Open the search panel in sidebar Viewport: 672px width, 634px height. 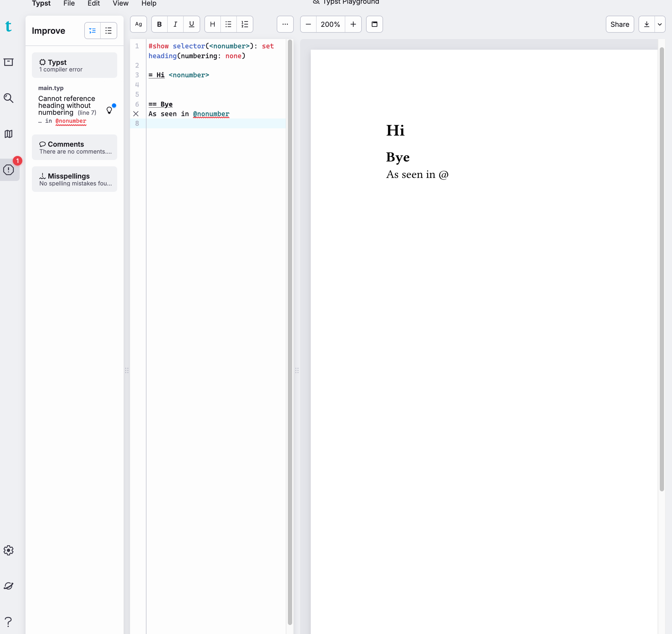coord(9,98)
